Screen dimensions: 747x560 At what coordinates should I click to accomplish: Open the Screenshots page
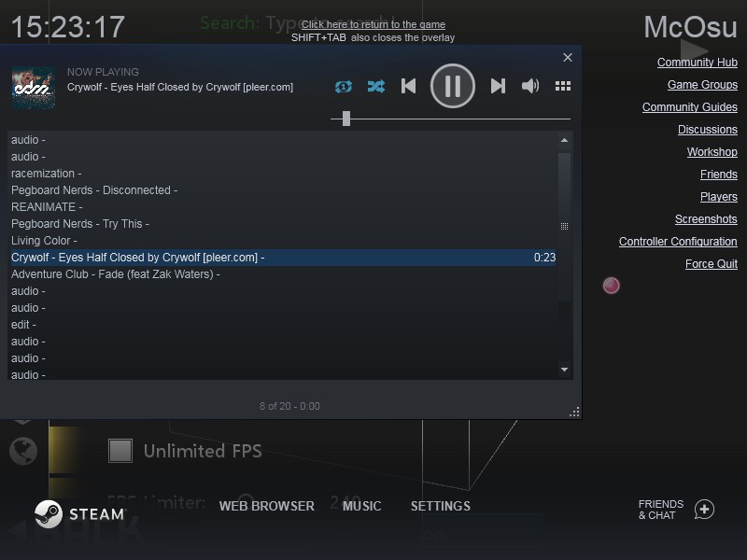706,218
